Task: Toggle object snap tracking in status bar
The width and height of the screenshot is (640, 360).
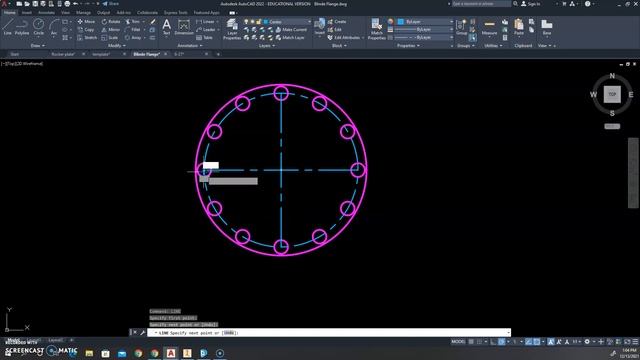Action: [529, 342]
